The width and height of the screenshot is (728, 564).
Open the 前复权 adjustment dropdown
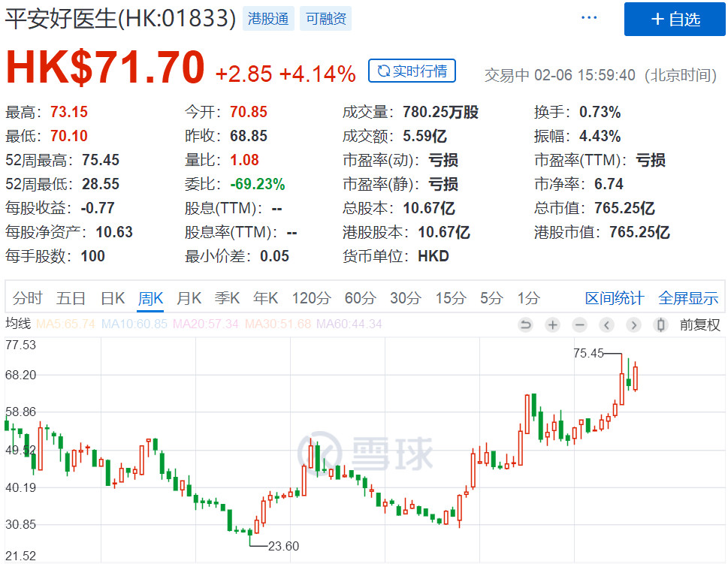point(699,324)
